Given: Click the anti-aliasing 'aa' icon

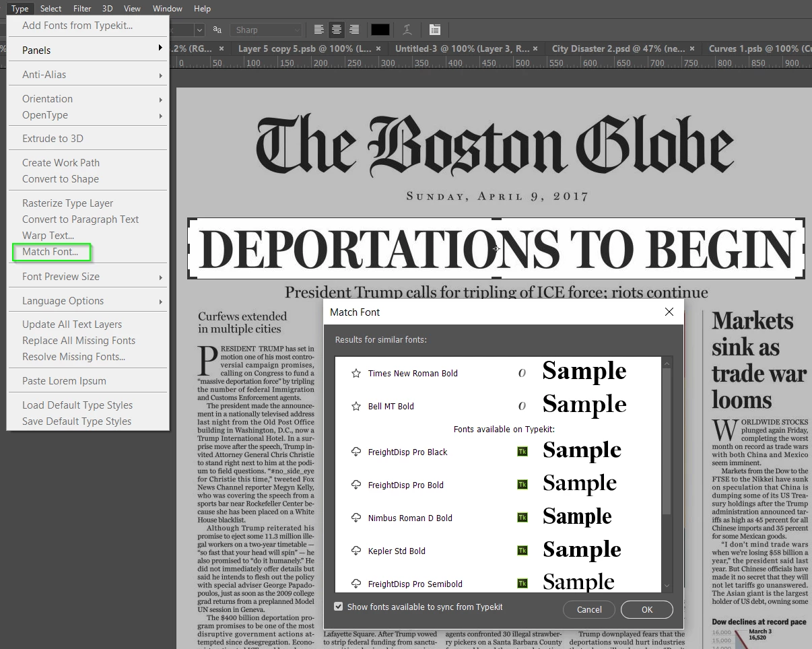Looking at the screenshot, I should pos(217,30).
